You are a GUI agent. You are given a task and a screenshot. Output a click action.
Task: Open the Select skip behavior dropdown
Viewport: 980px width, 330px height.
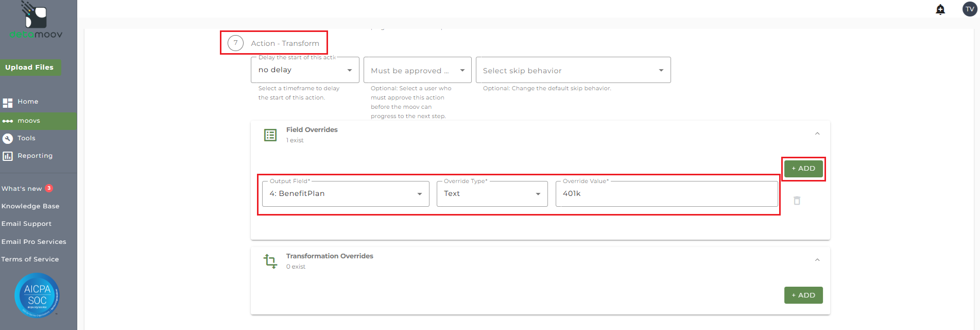pyautogui.click(x=573, y=70)
